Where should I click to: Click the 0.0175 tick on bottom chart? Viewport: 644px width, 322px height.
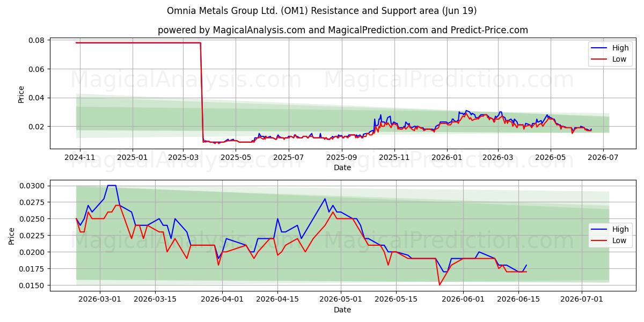tap(32, 269)
